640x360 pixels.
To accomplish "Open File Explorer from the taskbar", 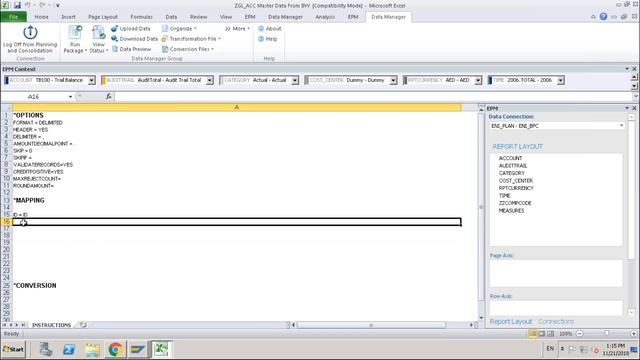I will [x=92, y=349].
